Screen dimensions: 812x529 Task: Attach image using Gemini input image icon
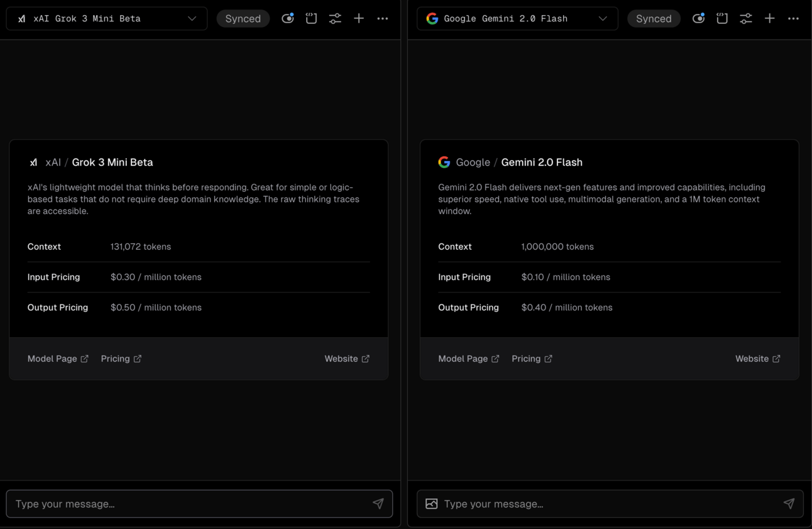pos(432,504)
